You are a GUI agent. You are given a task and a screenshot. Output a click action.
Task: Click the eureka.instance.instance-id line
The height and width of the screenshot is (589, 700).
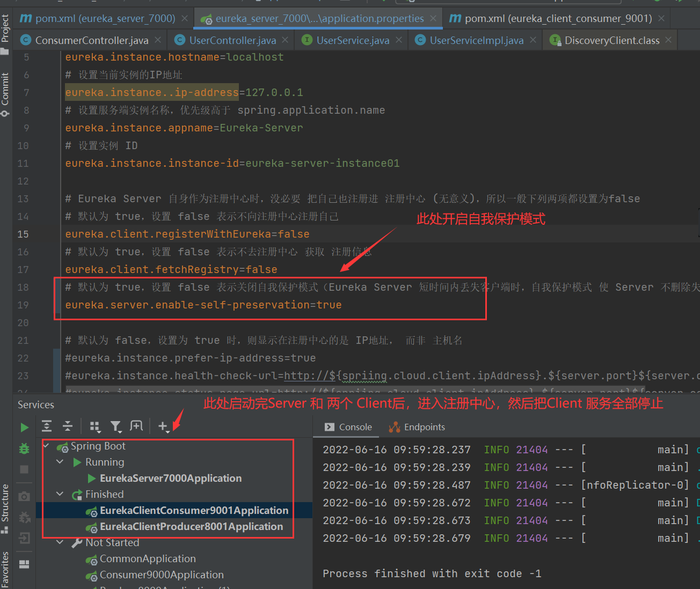[232, 164]
